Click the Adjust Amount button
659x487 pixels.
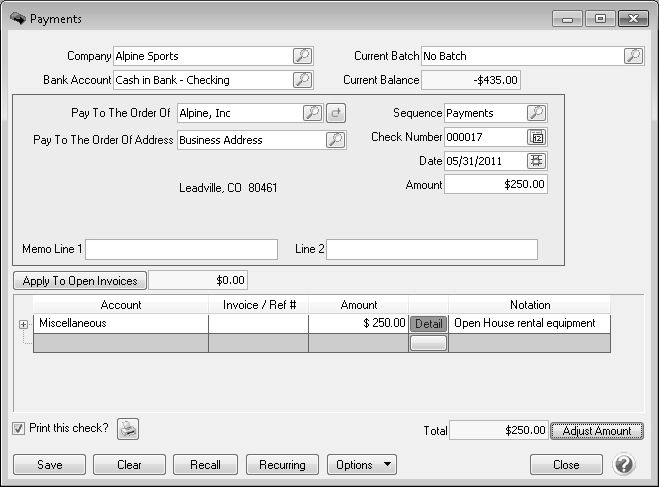(x=596, y=431)
